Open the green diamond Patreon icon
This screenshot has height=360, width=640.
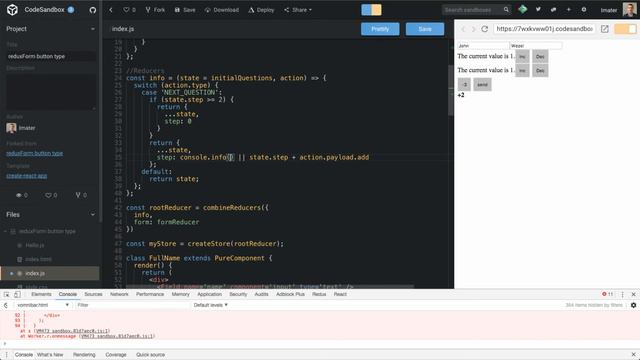click(522, 9)
